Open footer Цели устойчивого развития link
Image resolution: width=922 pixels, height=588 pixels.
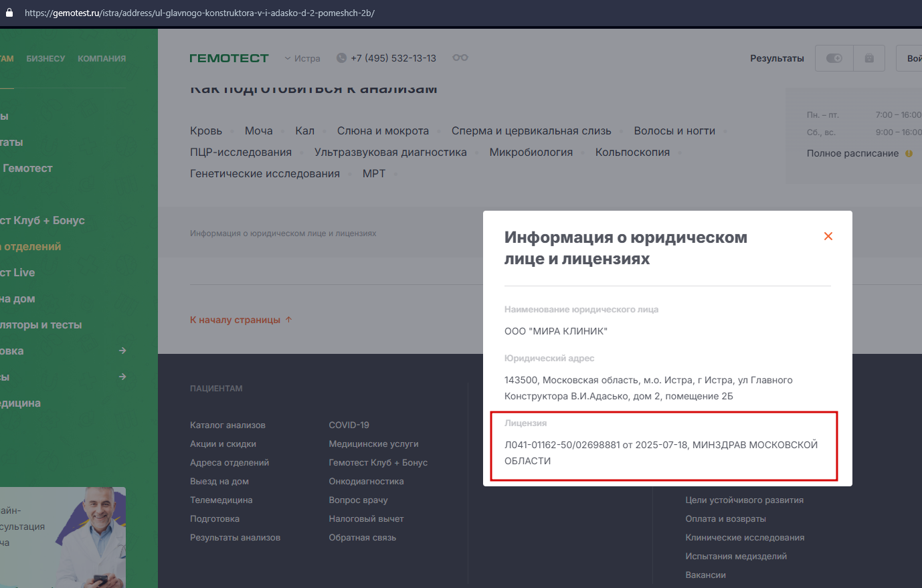coord(744,500)
